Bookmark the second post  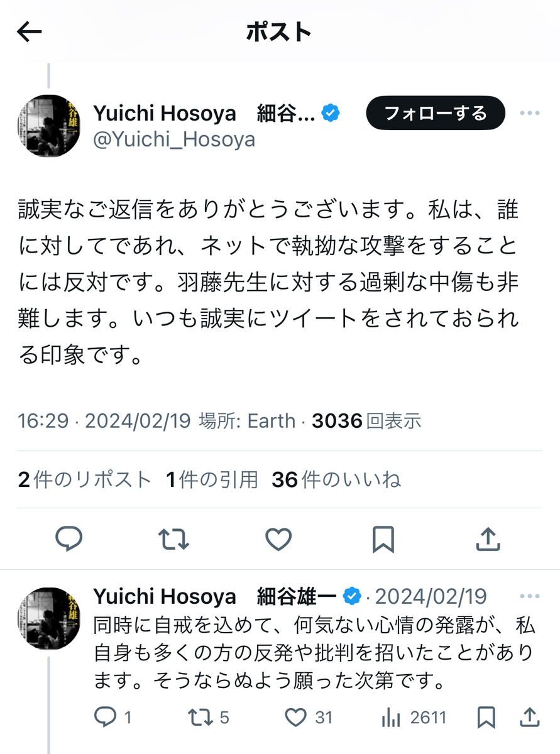[486, 717]
